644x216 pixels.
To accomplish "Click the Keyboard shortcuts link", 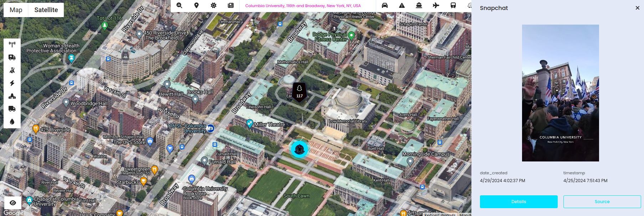I will pos(440,215).
